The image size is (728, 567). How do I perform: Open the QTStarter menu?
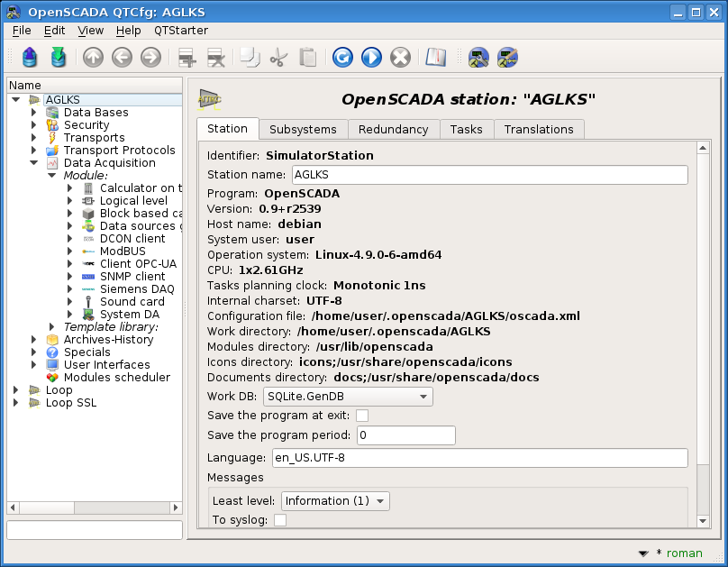pos(181,31)
